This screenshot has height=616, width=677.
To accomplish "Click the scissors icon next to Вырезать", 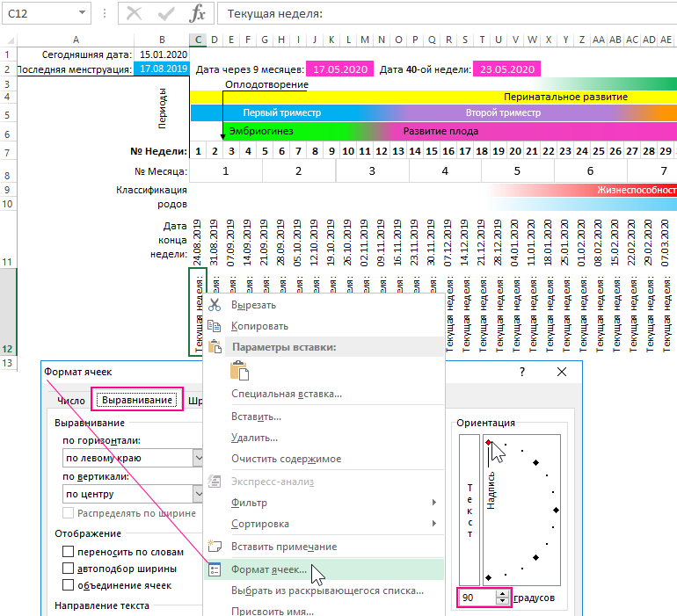I will 215,305.
